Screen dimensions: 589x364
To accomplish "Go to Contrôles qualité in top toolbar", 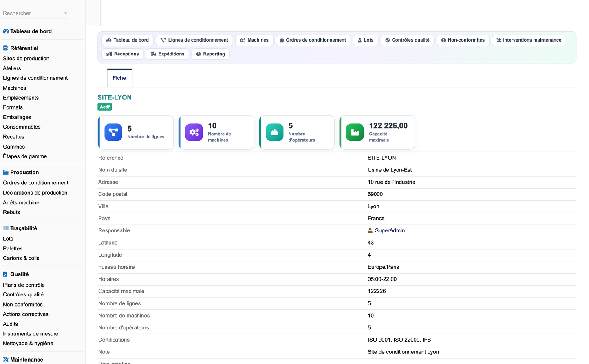I will 407,40.
